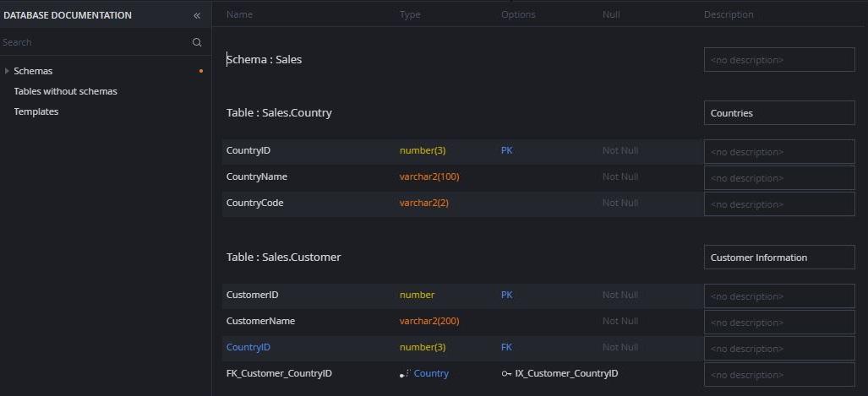Click the Type column header
Image resolution: width=868 pixels, height=396 pixels.
pyautogui.click(x=410, y=14)
